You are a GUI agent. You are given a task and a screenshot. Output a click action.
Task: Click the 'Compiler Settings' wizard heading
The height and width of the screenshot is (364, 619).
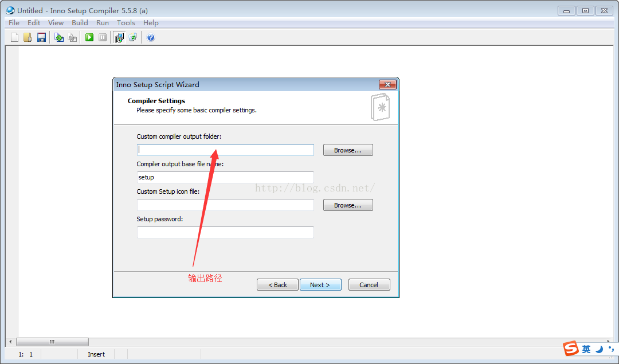(156, 101)
